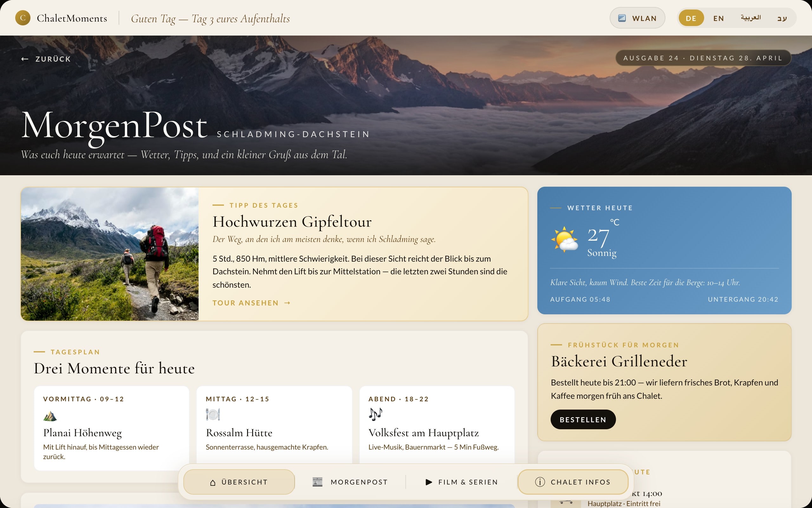Click the Wetter heute label

pyautogui.click(x=600, y=208)
